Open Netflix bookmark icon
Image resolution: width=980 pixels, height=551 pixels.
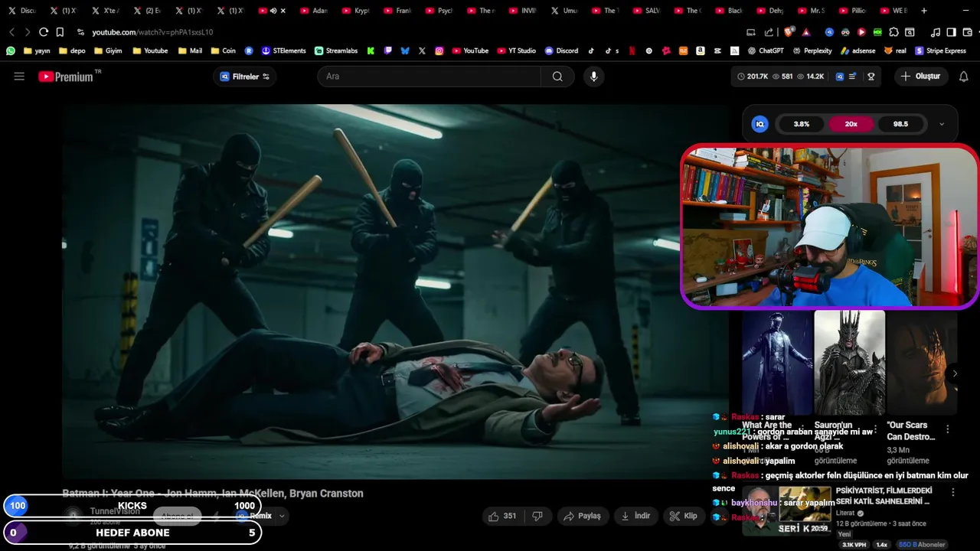pos(632,51)
